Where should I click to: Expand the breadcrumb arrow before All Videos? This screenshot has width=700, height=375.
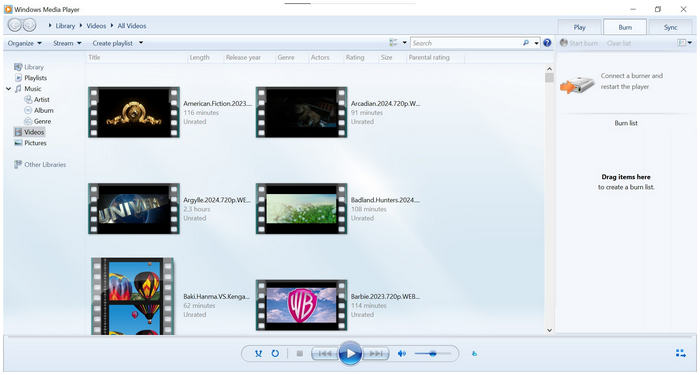[x=112, y=25]
